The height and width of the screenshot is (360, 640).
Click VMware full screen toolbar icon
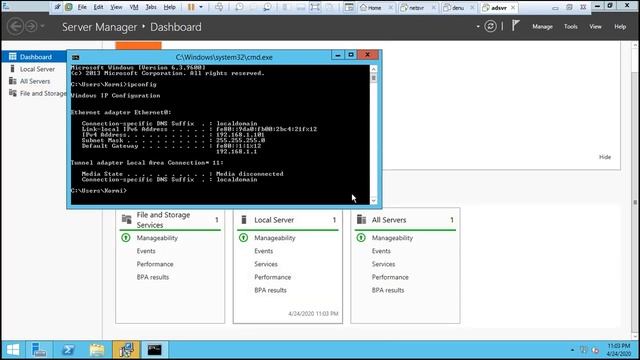point(315,7)
